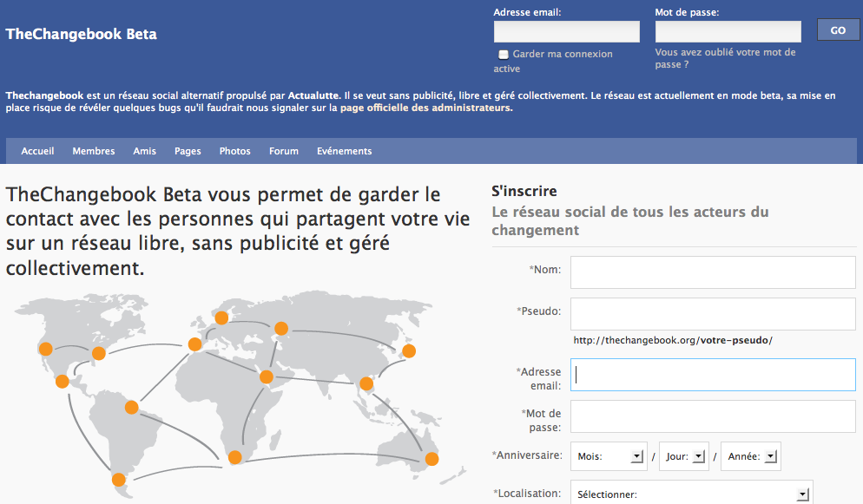Screen dimensions: 863x504
Task: Expand the Localisation 'Sélectionner' dropdown
Action: 691,494
